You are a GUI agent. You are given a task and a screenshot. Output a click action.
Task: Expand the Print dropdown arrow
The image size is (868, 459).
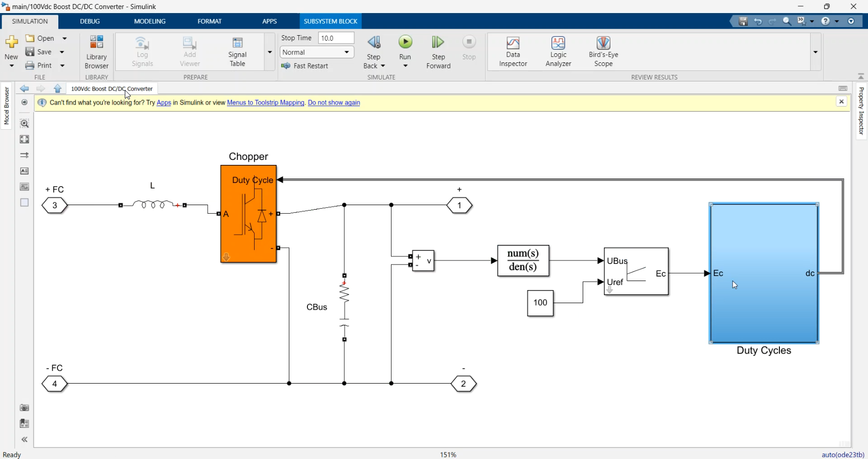[x=62, y=65]
